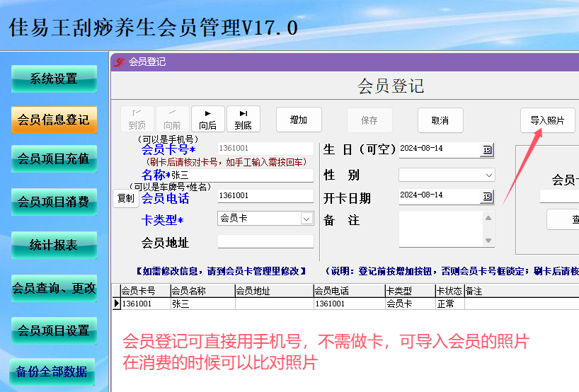
Task: Click the 会员卡号 column header
Action: pyautogui.click(x=146, y=292)
